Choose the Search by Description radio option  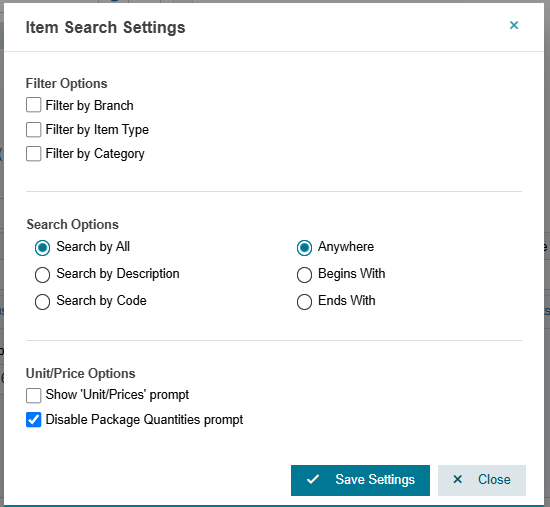42,275
